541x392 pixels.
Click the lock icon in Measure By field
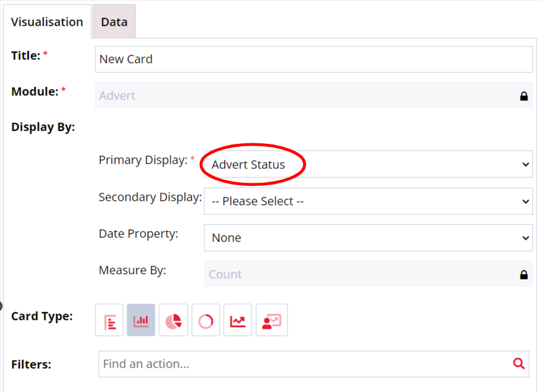tap(523, 274)
